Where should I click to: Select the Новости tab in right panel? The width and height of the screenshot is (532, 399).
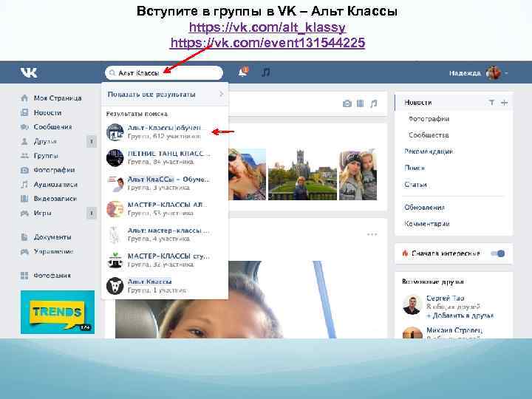click(418, 103)
